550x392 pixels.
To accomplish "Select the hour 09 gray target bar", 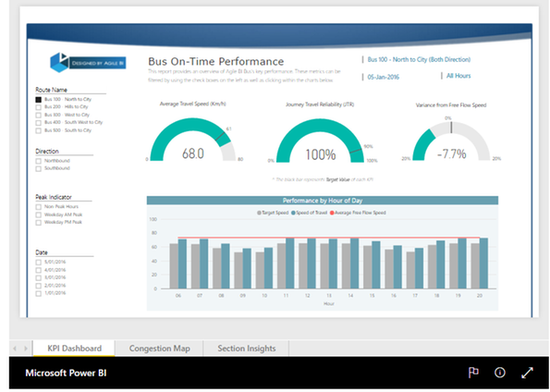I will click(x=238, y=270).
